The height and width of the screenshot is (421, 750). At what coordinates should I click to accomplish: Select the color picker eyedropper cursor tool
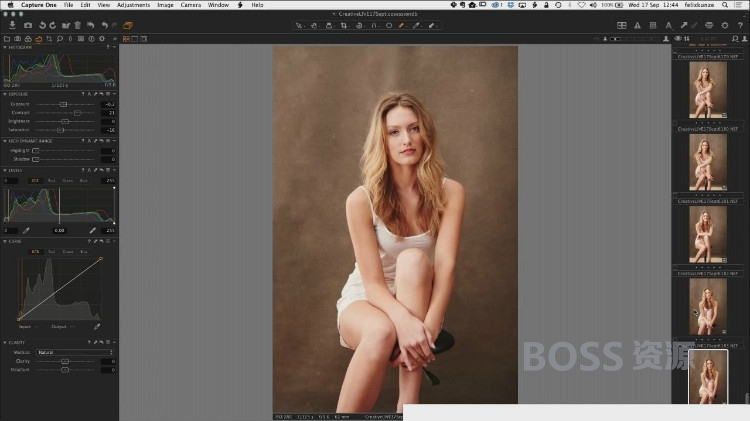[417, 25]
